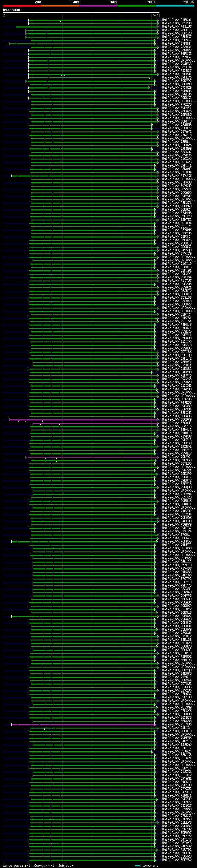The image size is (197, 868).
Task: Select label UniRef100_C9QCS9
Action: (x=176, y=443)
